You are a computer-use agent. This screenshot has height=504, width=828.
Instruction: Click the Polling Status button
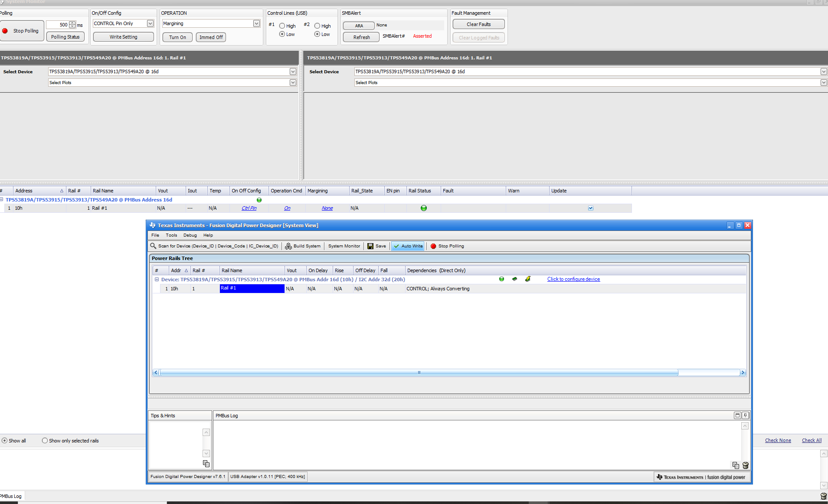coord(65,37)
